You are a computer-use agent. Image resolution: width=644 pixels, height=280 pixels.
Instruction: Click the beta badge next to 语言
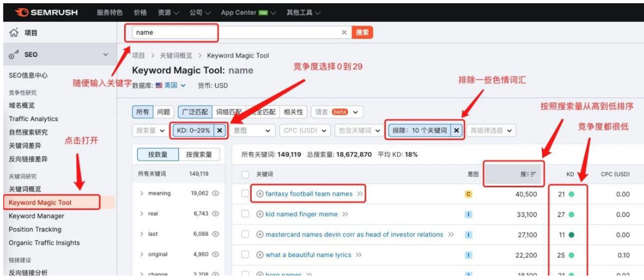[x=340, y=112]
